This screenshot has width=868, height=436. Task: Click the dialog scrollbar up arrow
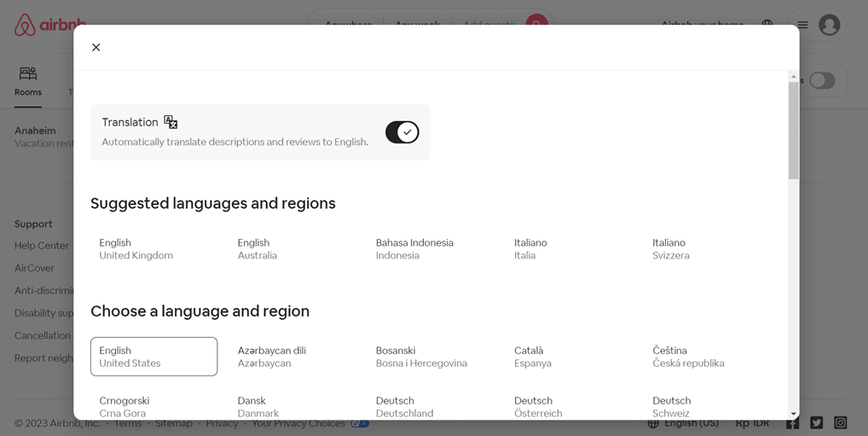[794, 77]
